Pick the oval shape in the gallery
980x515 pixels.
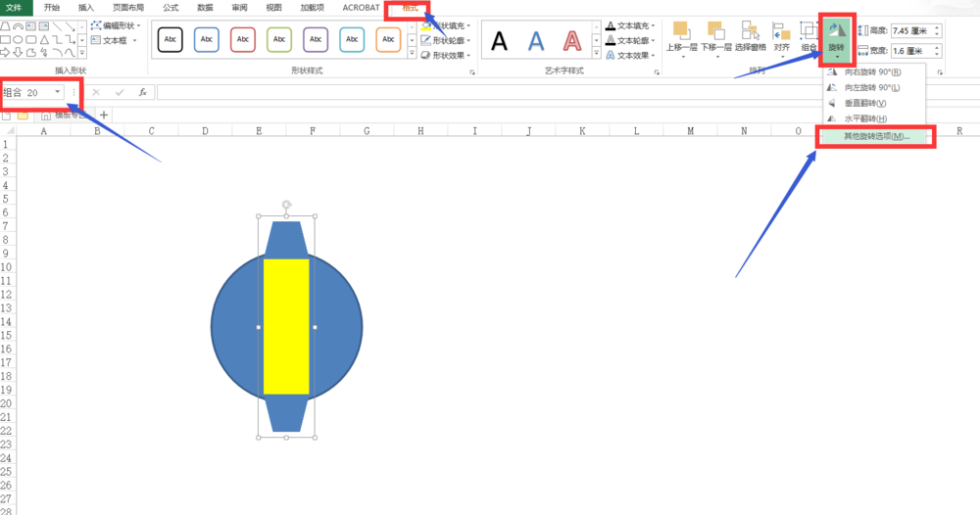tap(18, 39)
